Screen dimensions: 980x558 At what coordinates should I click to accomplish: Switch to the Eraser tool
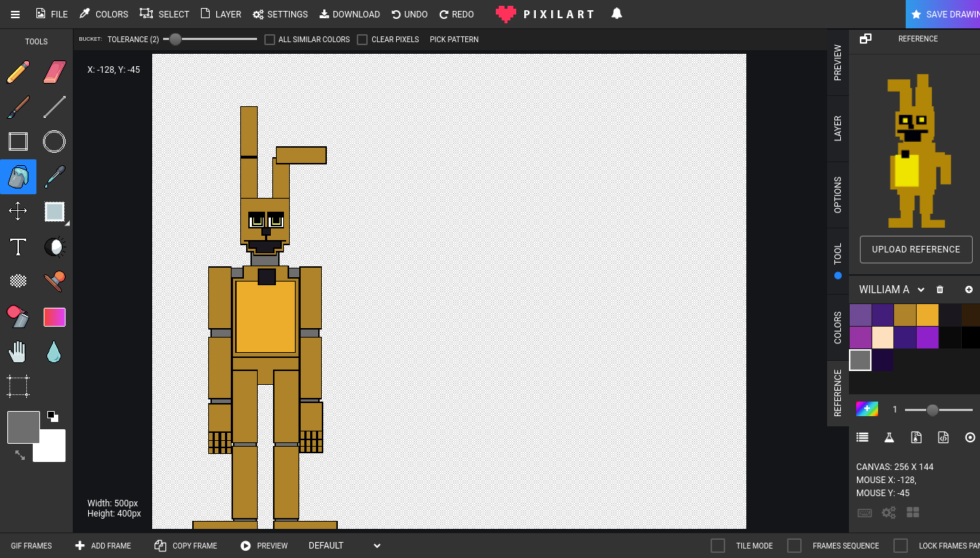(x=55, y=71)
